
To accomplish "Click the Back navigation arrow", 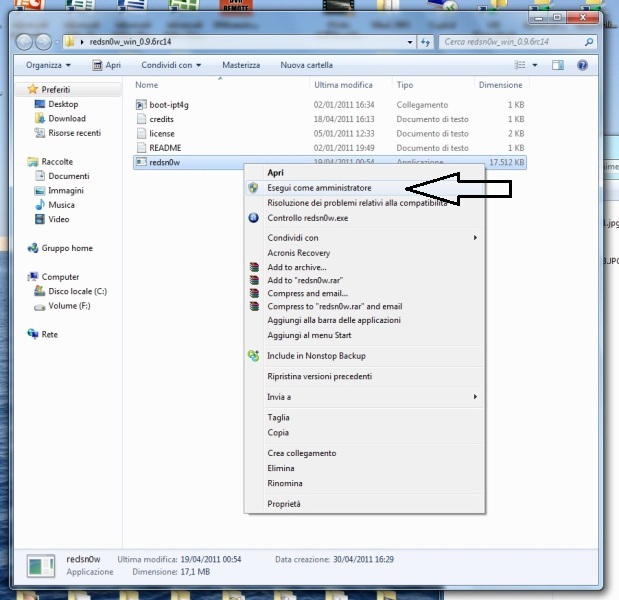I will tap(24, 42).
